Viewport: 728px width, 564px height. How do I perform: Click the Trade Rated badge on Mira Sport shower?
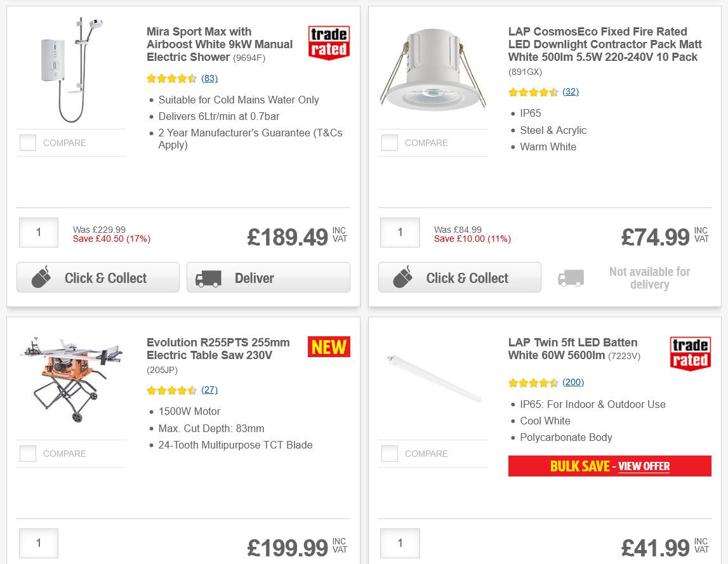click(328, 42)
